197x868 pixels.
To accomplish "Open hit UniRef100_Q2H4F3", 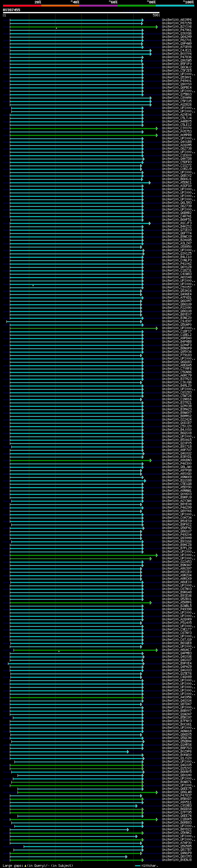I will tap(177, 345).
